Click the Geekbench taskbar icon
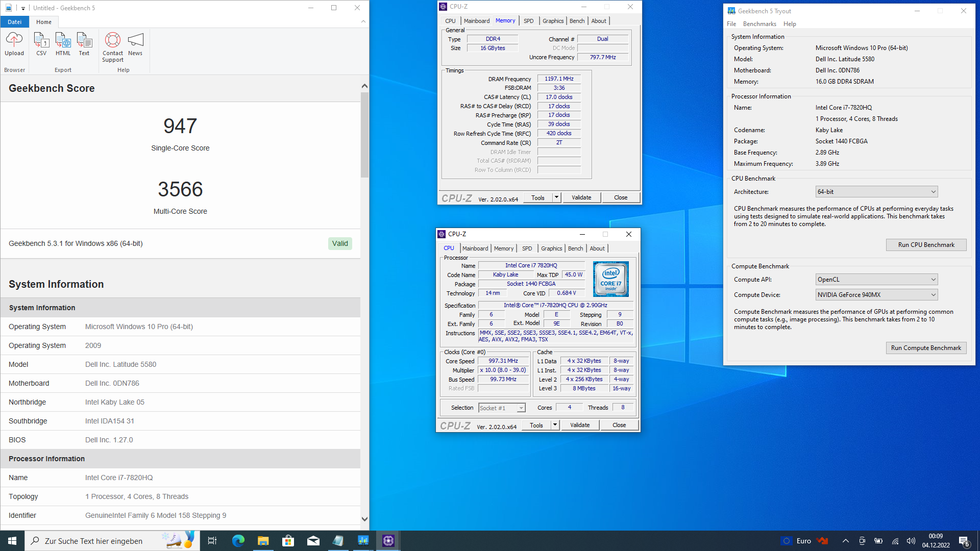The image size is (980, 551). click(363, 541)
